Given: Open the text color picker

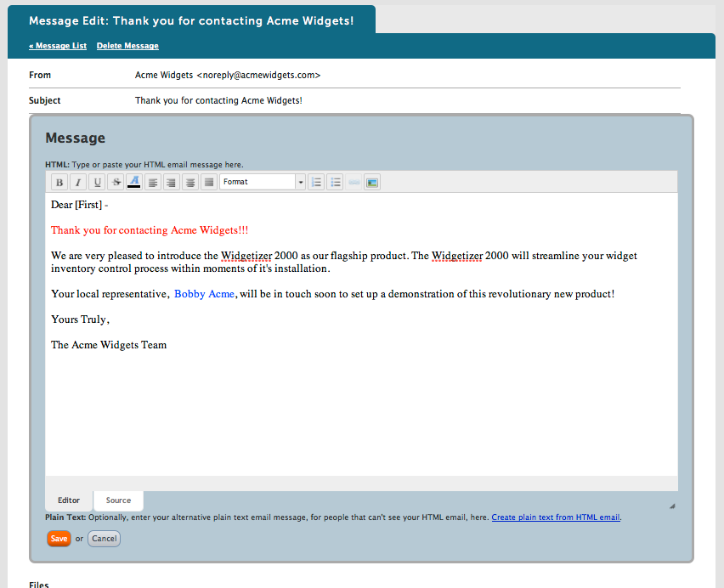Looking at the screenshot, I should click(x=134, y=183).
